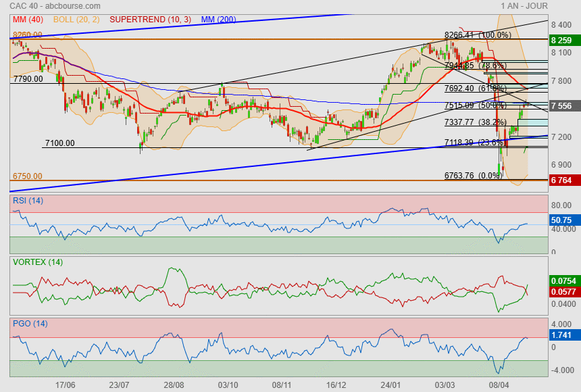Click the 17/06 date axis label
This screenshot has width=581, height=392.
(x=66, y=385)
